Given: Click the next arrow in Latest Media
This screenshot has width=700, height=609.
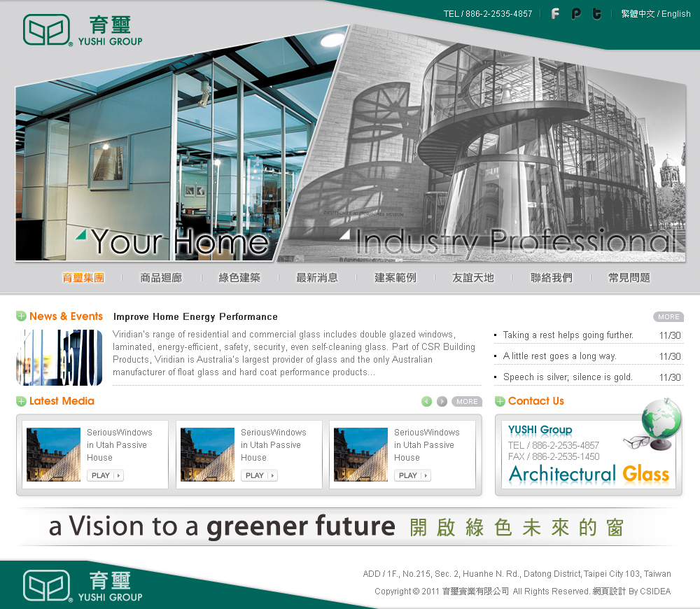Looking at the screenshot, I should (x=442, y=401).
